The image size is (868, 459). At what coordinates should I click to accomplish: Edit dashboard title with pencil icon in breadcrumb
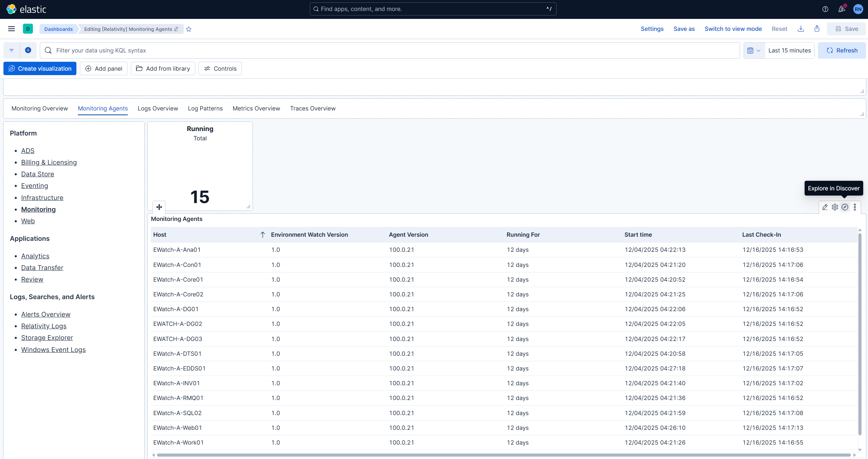click(176, 29)
